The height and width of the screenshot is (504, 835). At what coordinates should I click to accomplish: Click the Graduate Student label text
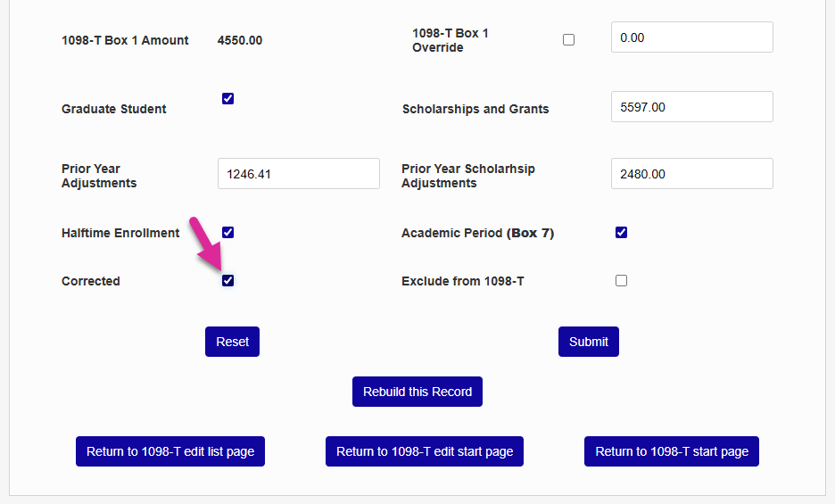click(x=114, y=109)
